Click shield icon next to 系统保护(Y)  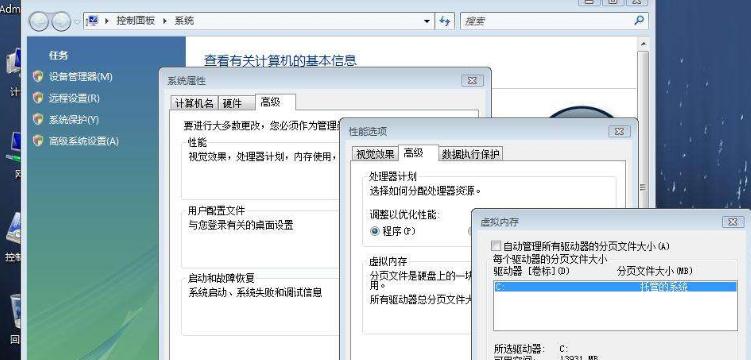[38, 119]
